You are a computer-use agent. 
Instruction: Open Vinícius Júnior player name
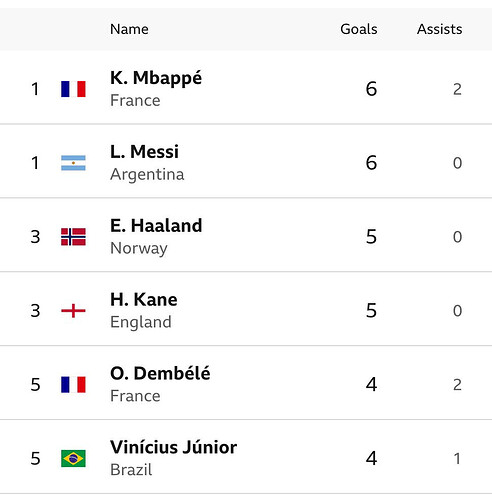point(174,447)
